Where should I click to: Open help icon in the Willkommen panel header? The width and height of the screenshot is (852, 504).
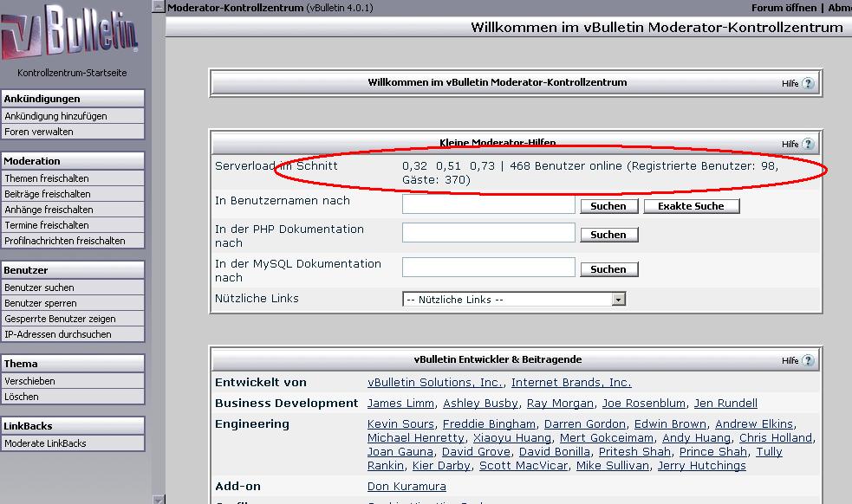coord(808,83)
